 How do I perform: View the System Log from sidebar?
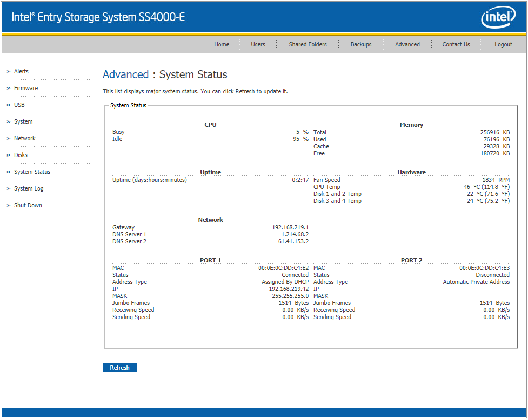(29, 188)
